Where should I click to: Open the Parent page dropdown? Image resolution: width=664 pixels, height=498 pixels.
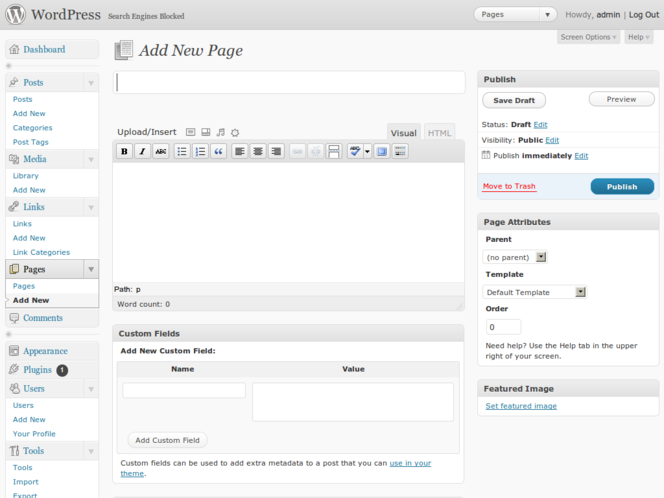(x=515, y=257)
